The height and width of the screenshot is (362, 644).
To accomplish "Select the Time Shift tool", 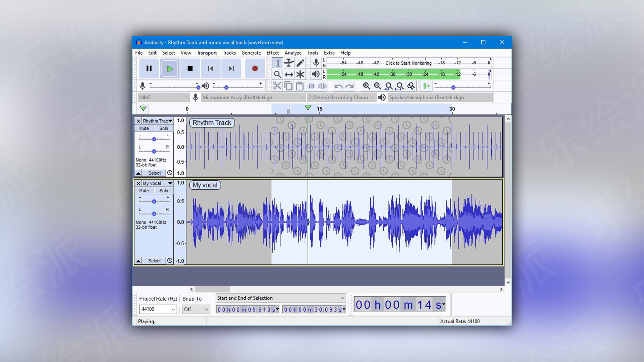I will [289, 74].
